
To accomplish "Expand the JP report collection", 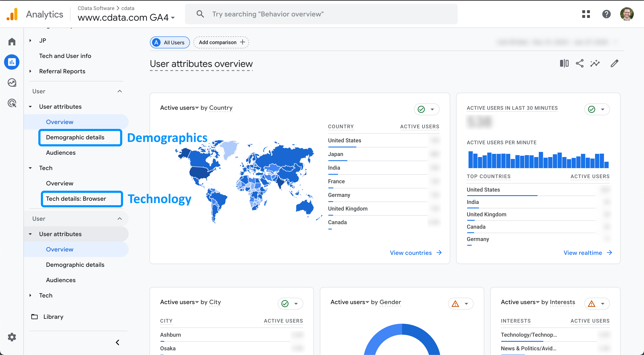I will [30, 40].
